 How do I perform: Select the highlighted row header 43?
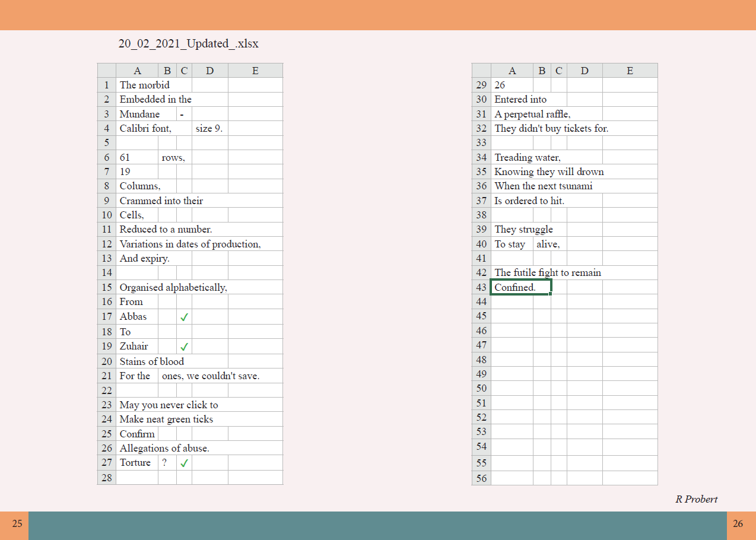click(481, 287)
